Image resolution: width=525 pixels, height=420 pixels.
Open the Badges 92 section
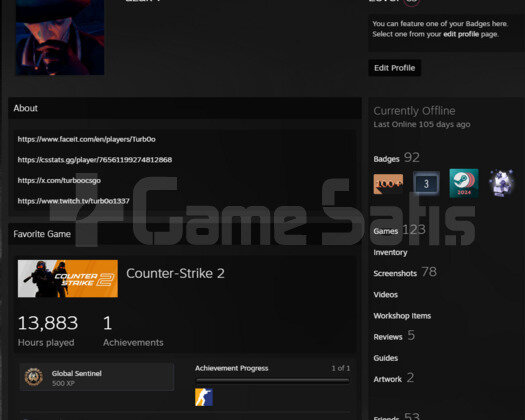click(x=396, y=158)
